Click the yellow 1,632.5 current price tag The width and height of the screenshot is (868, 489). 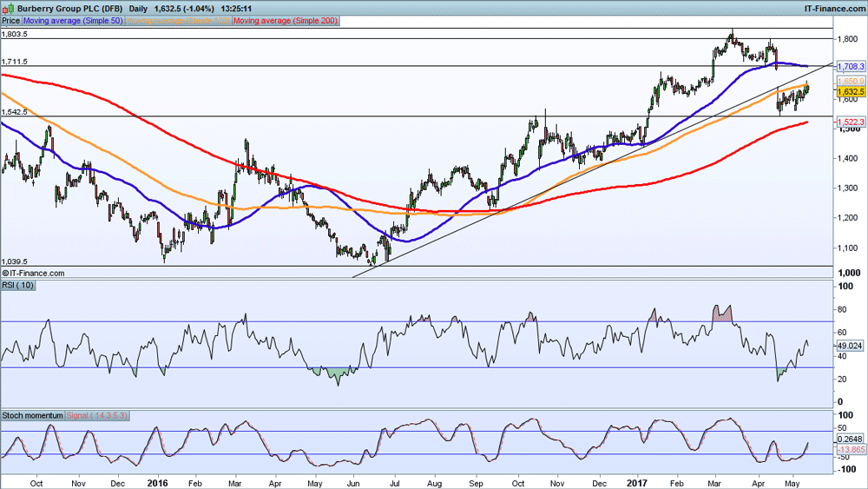pyautogui.click(x=851, y=91)
